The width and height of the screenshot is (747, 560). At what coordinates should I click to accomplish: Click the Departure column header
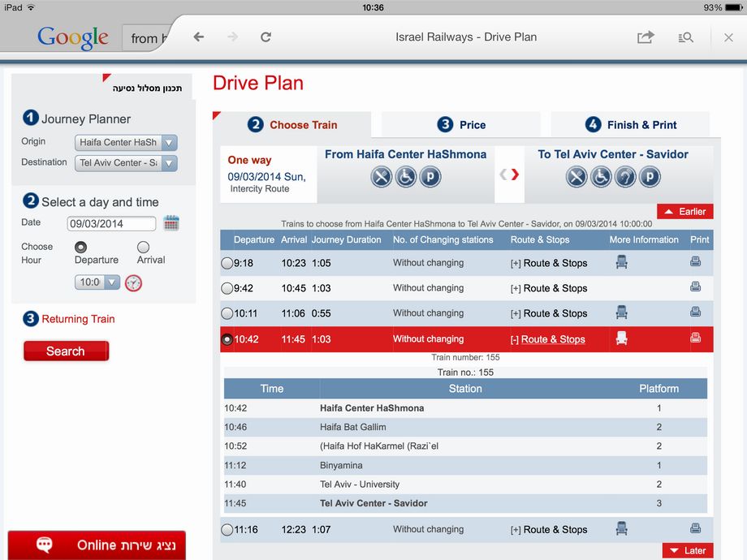(x=254, y=239)
